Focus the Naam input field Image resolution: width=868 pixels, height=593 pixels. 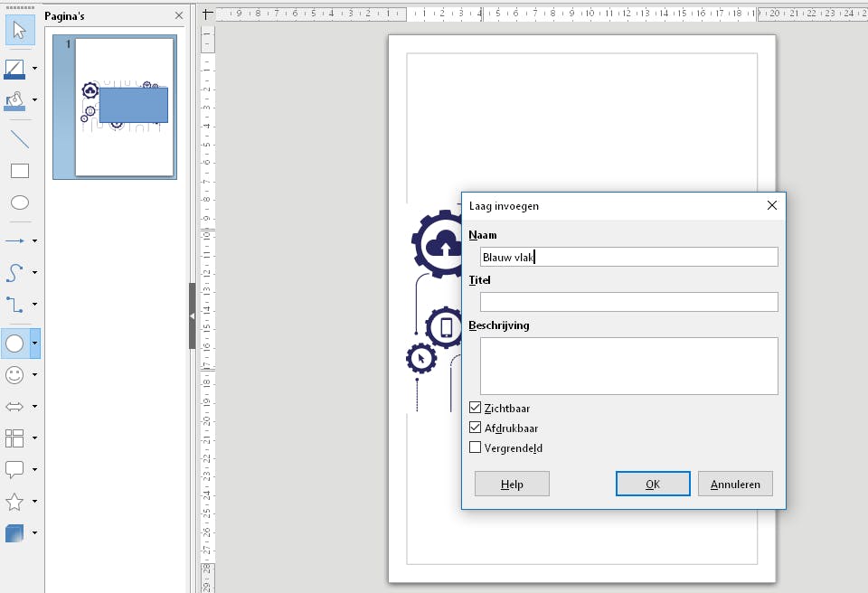(x=629, y=257)
